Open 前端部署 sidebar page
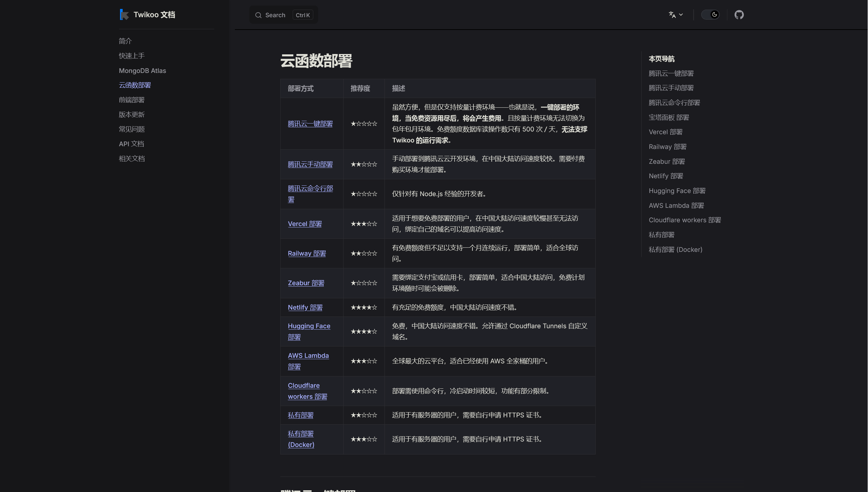 point(132,100)
